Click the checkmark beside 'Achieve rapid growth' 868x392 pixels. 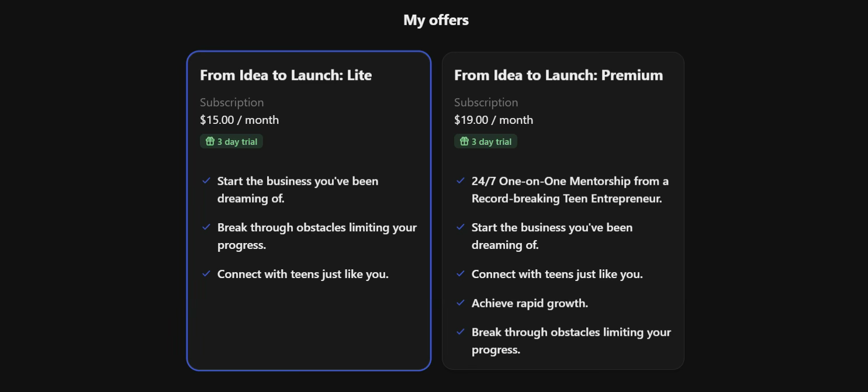(x=461, y=303)
